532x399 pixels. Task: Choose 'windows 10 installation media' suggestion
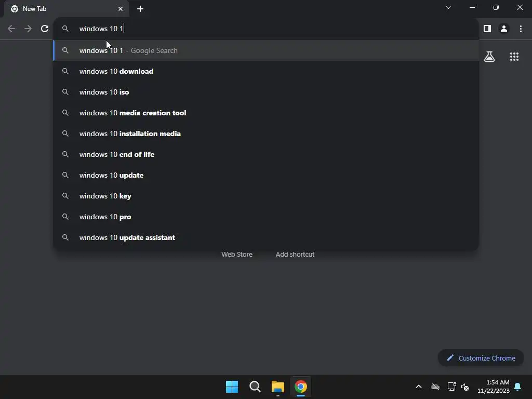266,134
